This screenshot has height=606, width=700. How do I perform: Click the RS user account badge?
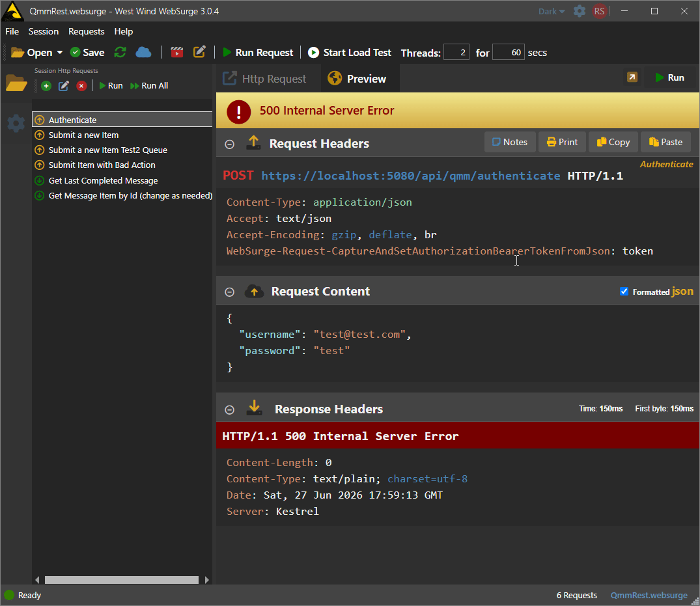599,11
